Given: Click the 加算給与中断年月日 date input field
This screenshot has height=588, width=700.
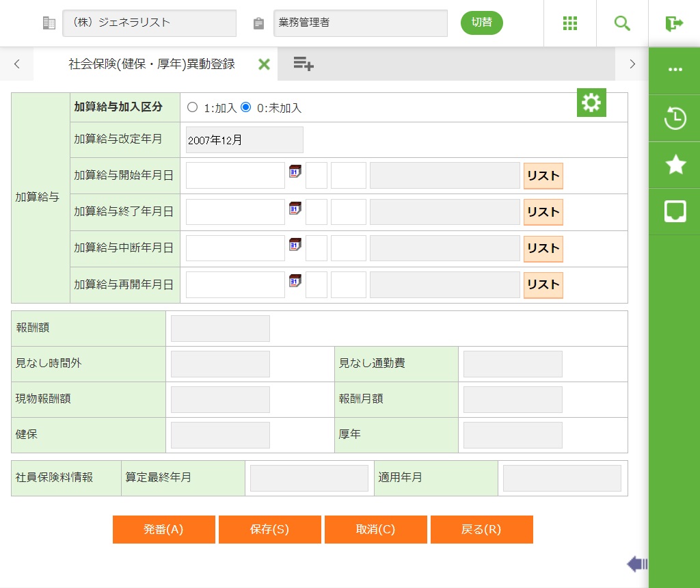Looking at the screenshot, I should [x=235, y=248].
